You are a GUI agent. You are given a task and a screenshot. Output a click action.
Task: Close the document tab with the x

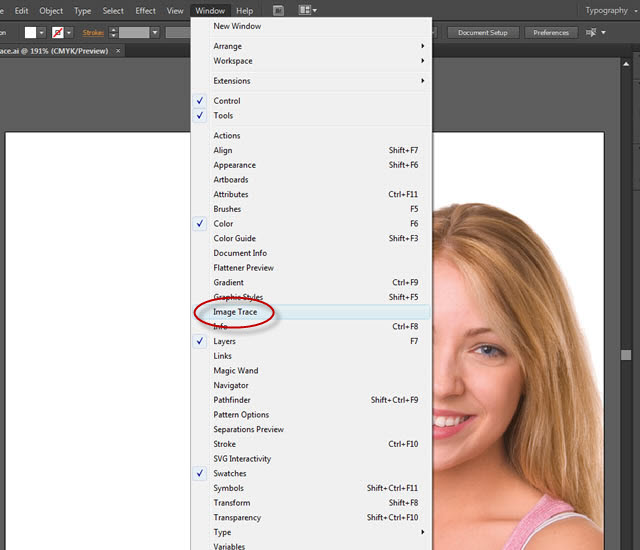point(118,51)
